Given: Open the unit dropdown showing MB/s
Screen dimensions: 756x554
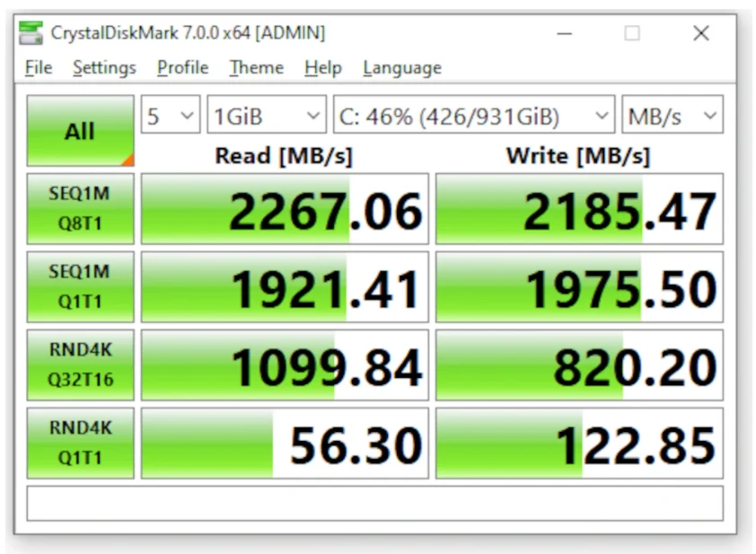Looking at the screenshot, I should (672, 114).
